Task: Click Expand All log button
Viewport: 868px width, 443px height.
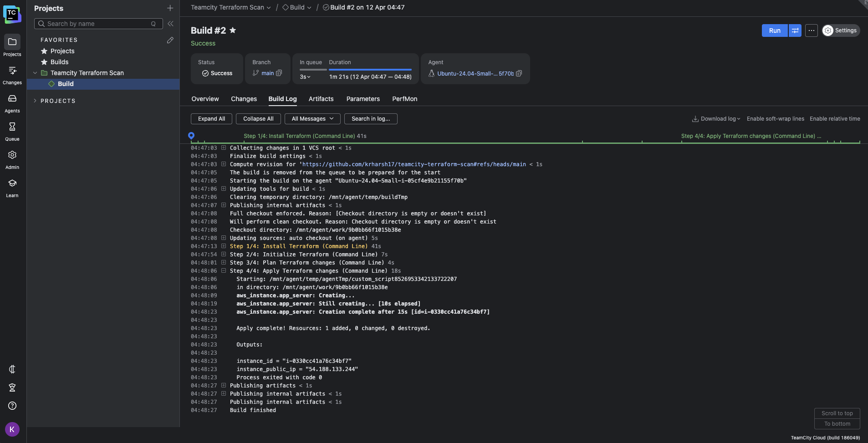Action: [211, 119]
